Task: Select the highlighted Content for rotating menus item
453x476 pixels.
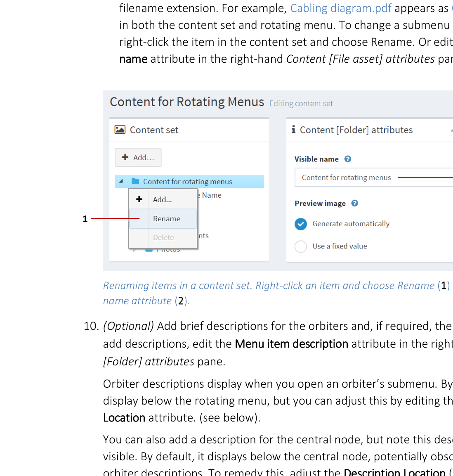Action: point(188,182)
